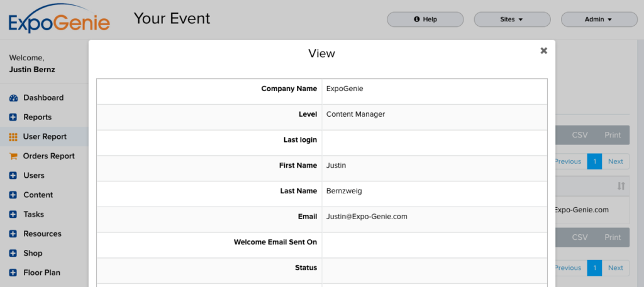Select User Report in the sidebar
The width and height of the screenshot is (644, 287).
(x=45, y=136)
